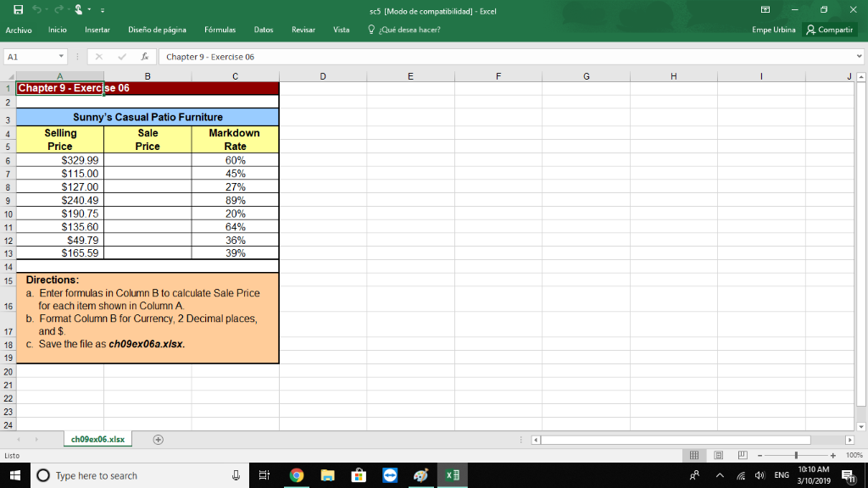Open the Revisar tab

[x=303, y=30]
